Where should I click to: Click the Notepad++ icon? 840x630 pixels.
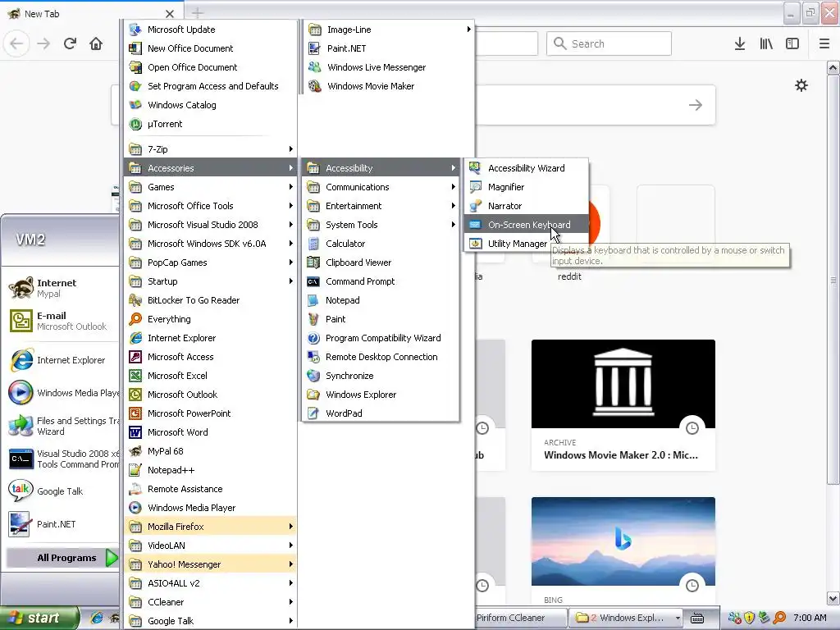tap(135, 470)
